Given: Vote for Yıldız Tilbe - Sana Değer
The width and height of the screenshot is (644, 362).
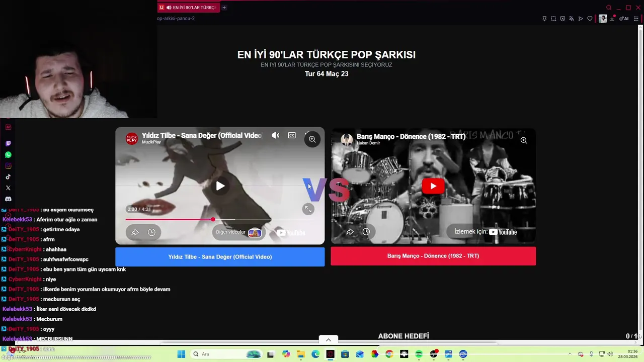Looking at the screenshot, I should tap(220, 256).
